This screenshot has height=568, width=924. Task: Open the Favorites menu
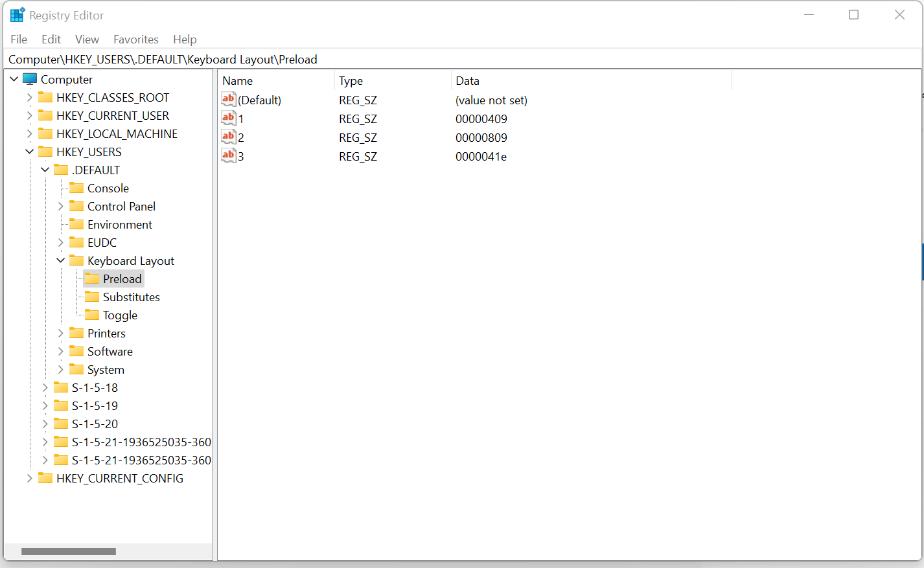click(x=136, y=40)
